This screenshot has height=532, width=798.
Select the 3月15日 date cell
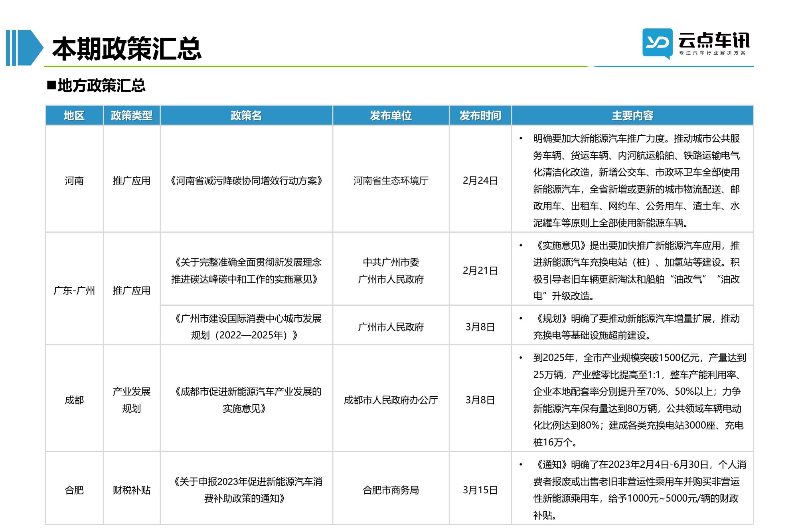(x=480, y=490)
